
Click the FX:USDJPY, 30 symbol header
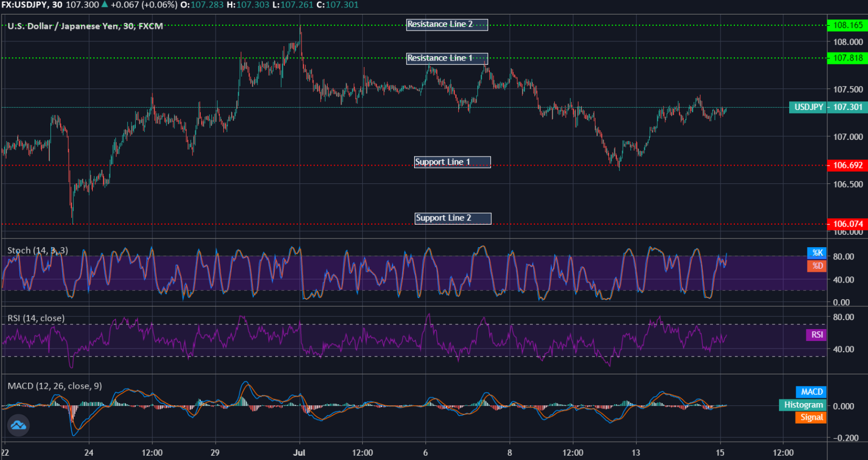[32, 5]
